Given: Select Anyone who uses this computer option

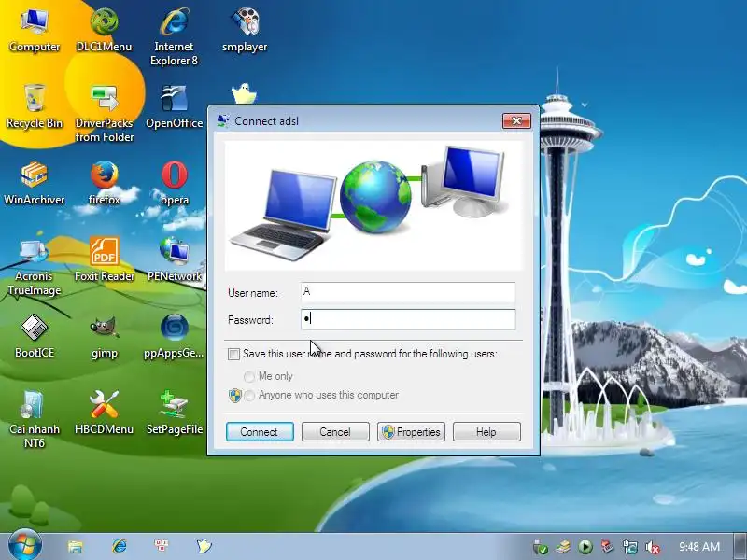Looking at the screenshot, I should pos(249,395).
